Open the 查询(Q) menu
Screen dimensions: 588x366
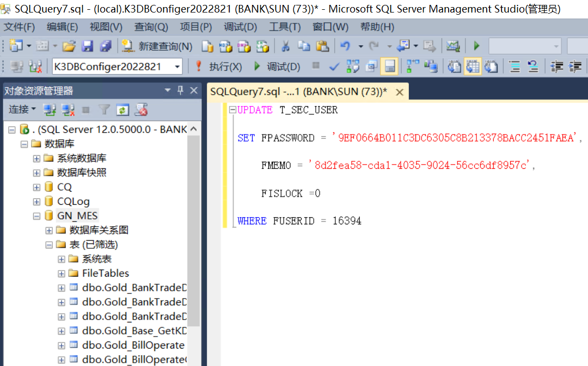[151, 27]
